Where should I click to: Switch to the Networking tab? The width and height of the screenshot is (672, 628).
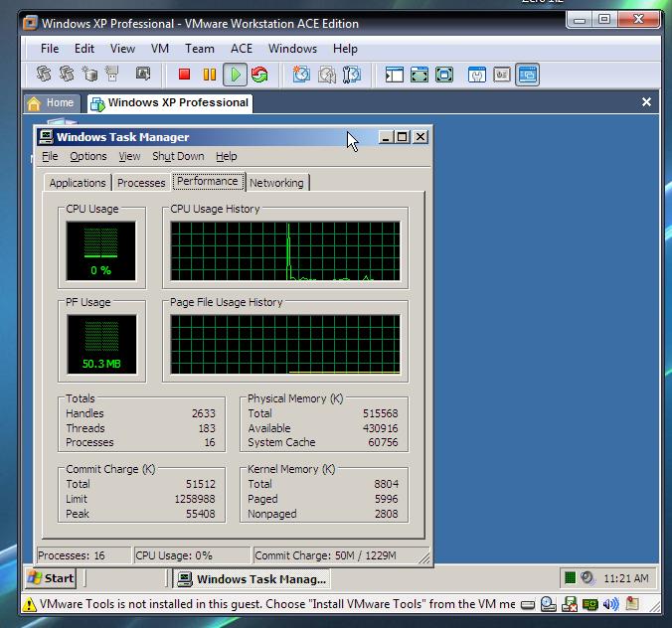[x=276, y=183]
